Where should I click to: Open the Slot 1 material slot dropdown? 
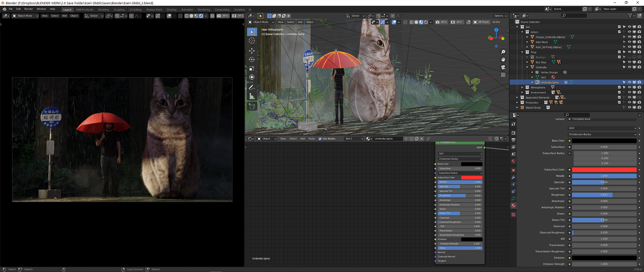354,139
